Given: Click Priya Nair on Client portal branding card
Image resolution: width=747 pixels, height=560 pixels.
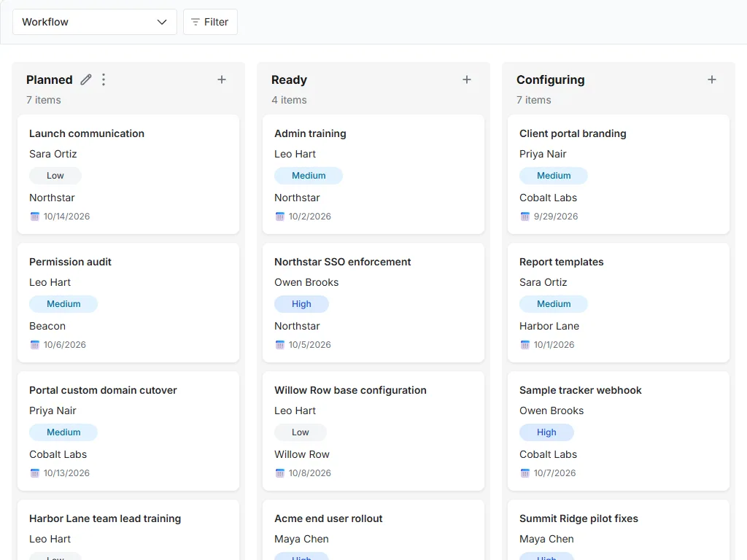Looking at the screenshot, I should pos(543,155).
